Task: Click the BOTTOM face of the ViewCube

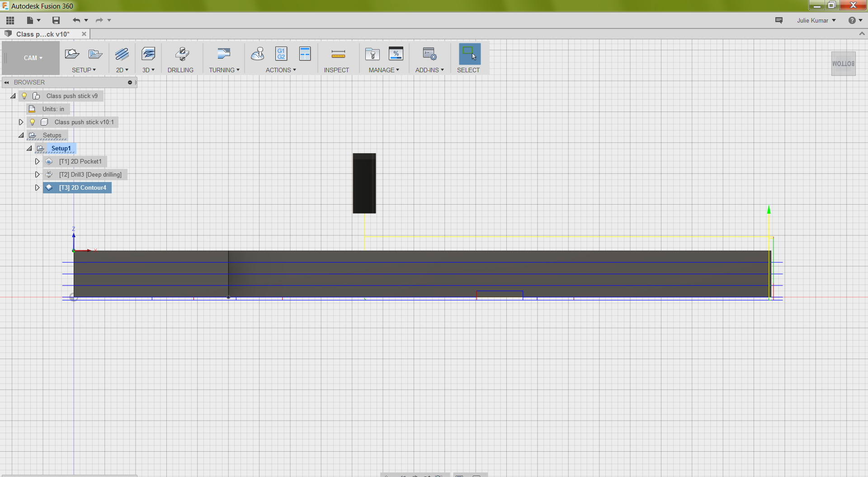Action: [844, 64]
